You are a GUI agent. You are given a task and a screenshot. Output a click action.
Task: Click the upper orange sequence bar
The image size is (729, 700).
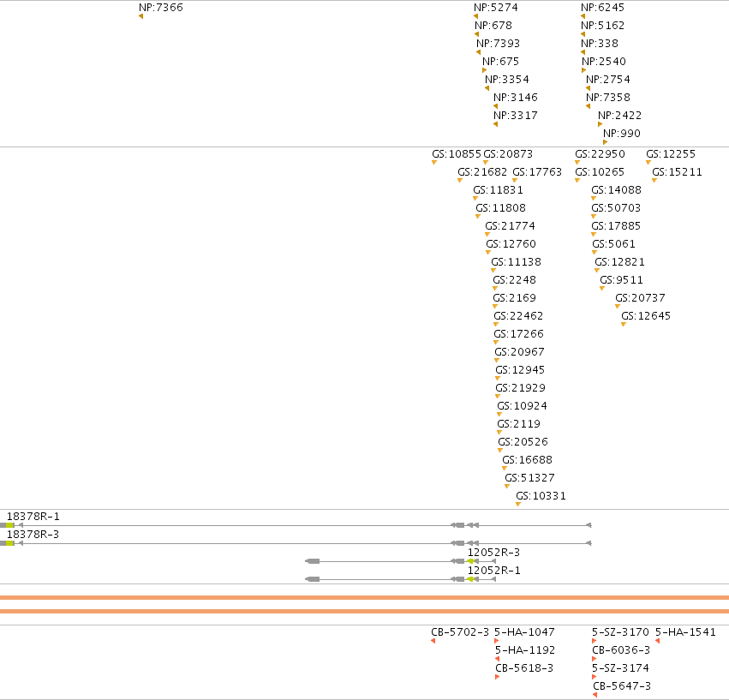click(x=365, y=598)
